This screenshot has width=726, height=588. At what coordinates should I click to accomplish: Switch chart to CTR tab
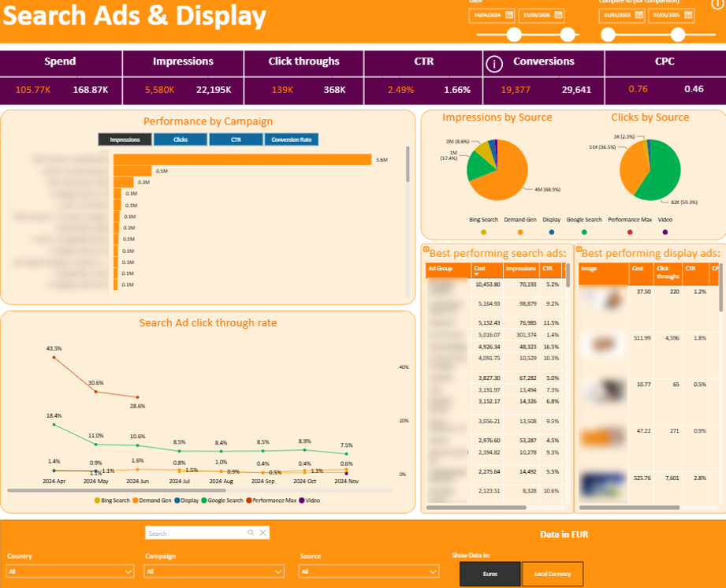pyautogui.click(x=236, y=140)
